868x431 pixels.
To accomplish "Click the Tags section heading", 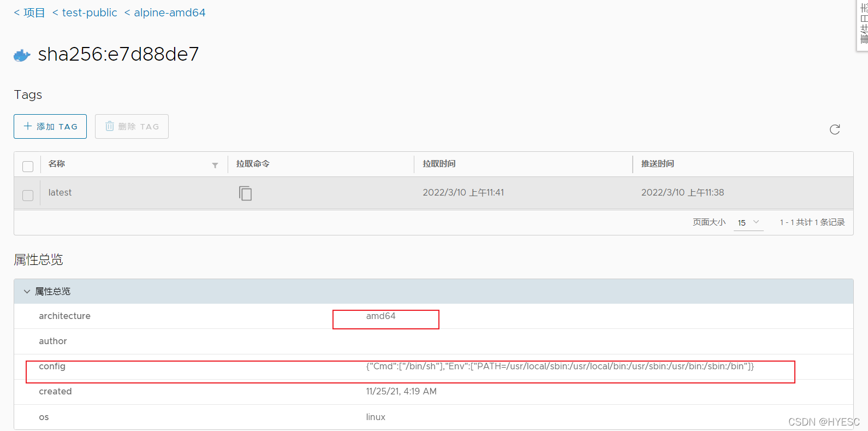I will click(28, 95).
